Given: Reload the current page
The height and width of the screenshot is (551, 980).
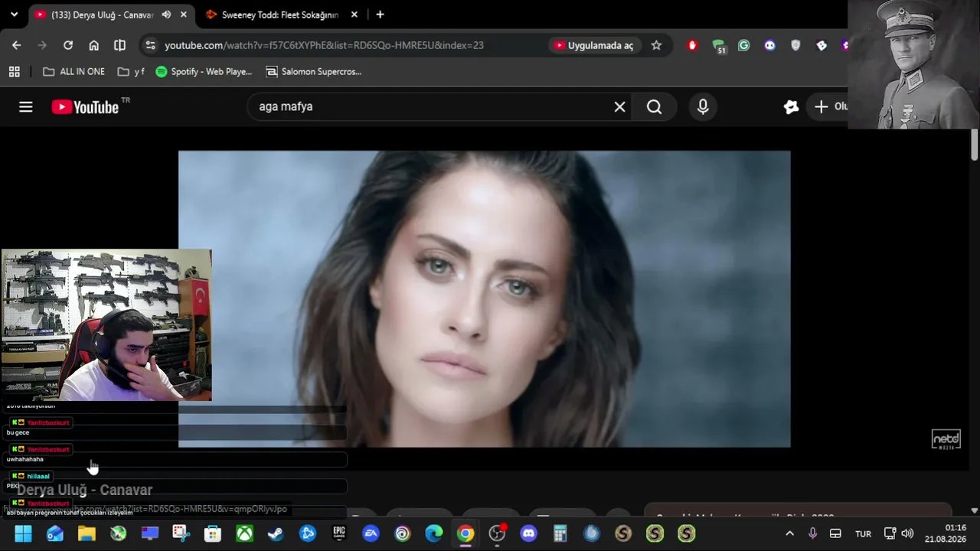Looking at the screenshot, I should [x=68, y=45].
